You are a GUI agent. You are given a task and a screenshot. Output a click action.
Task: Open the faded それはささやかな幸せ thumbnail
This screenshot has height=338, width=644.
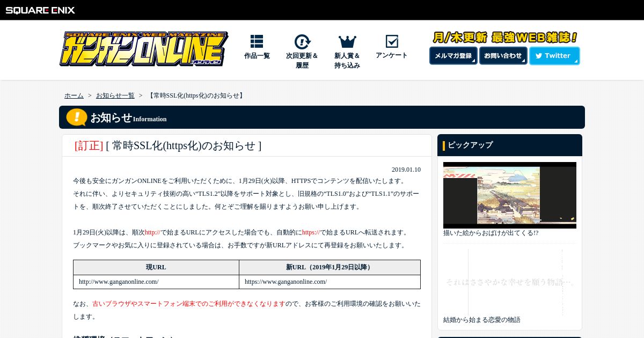tap(510, 282)
